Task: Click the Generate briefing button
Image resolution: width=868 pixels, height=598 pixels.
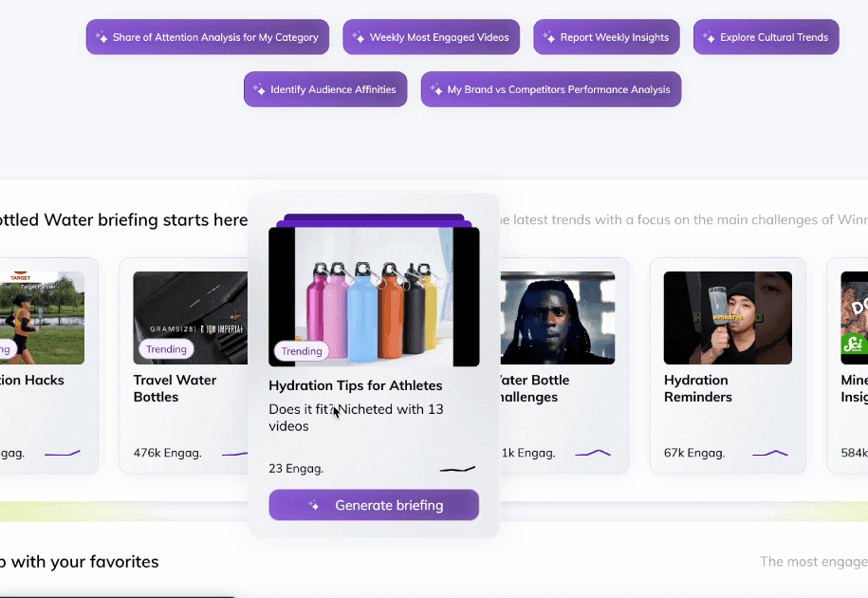Action: pyautogui.click(x=373, y=505)
